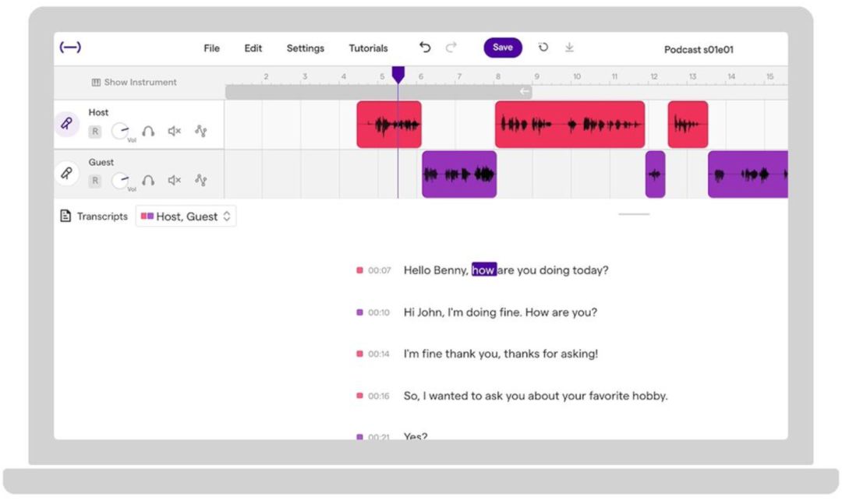Screen dimensions: 842x504
Task: Select first purple Guest audio clip
Action: pos(459,174)
